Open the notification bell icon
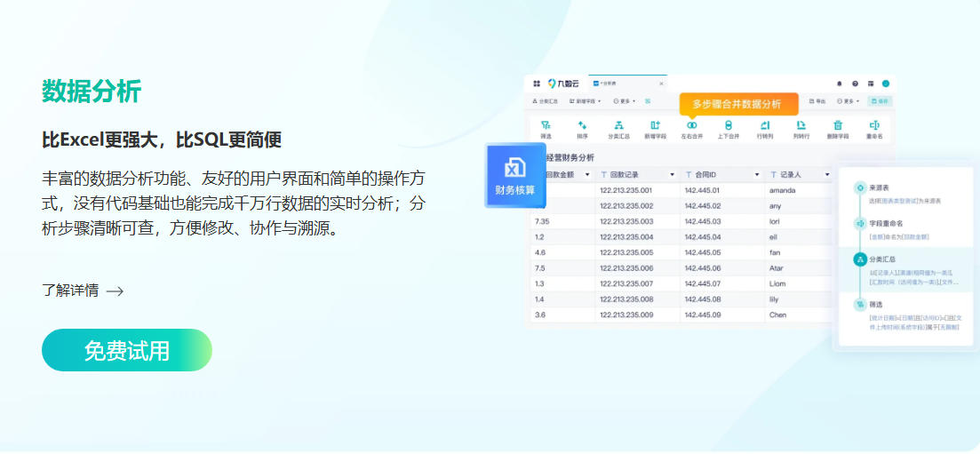The width and height of the screenshot is (980, 454). pos(840,84)
